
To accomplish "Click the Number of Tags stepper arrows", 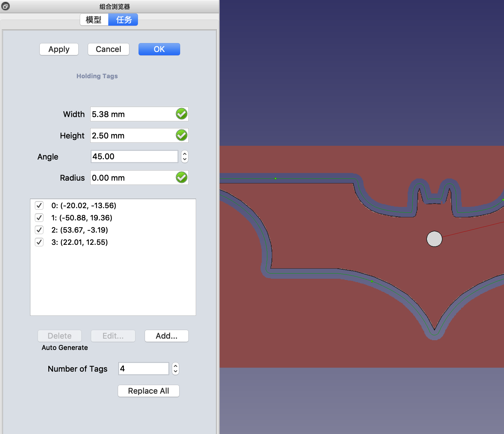I will [x=175, y=369].
